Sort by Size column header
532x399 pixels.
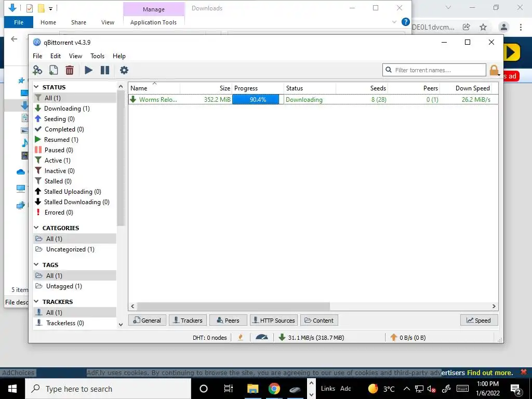(x=206, y=88)
